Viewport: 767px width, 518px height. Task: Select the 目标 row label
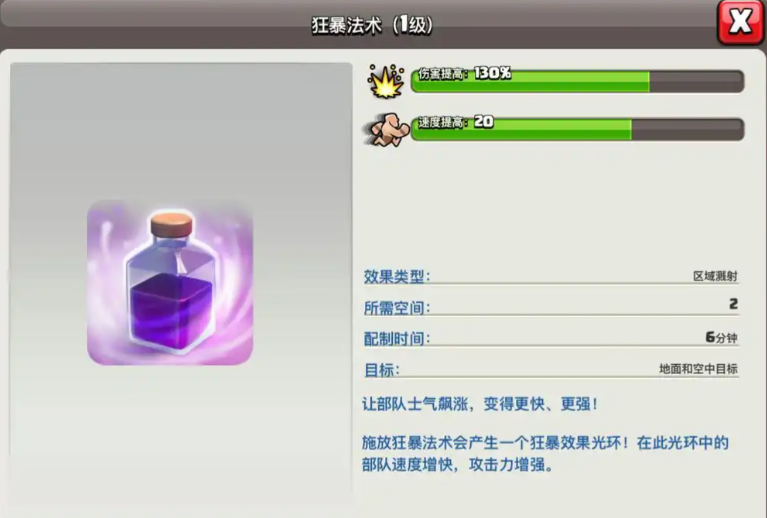click(x=382, y=370)
